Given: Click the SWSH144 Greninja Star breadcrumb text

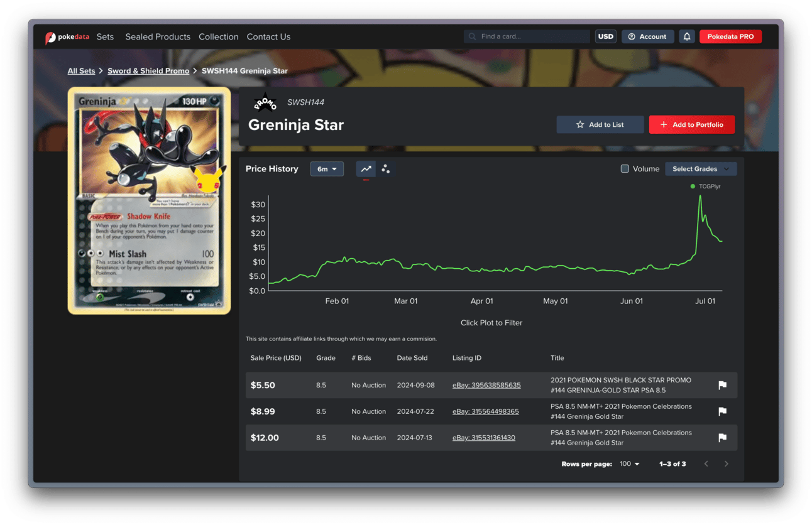Looking at the screenshot, I should coord(244,71).
